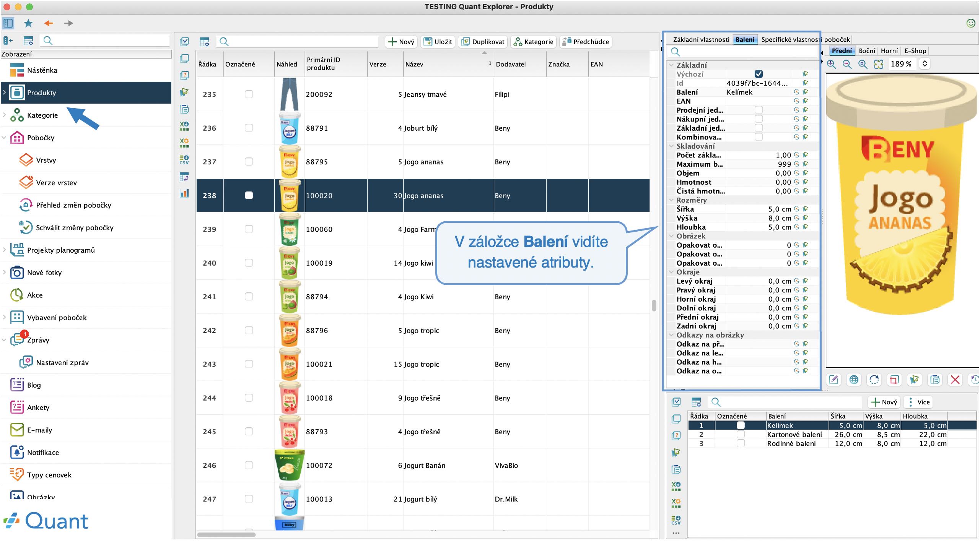980x542 pixels.
Task: Click the Kategorie toolbar button
Action: (534, 42)
